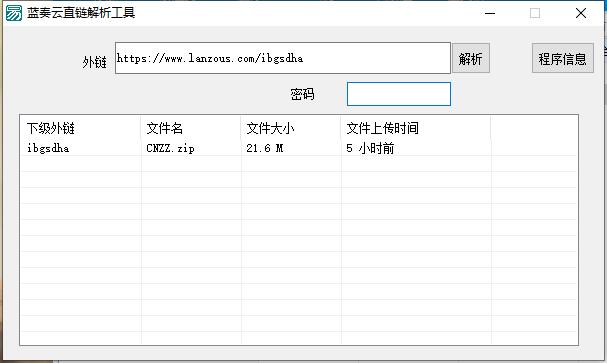The height and width of the screenshot is (363, 607).
Task: Close the 蓝奏云直链解析工具 window
Action: 581,13
